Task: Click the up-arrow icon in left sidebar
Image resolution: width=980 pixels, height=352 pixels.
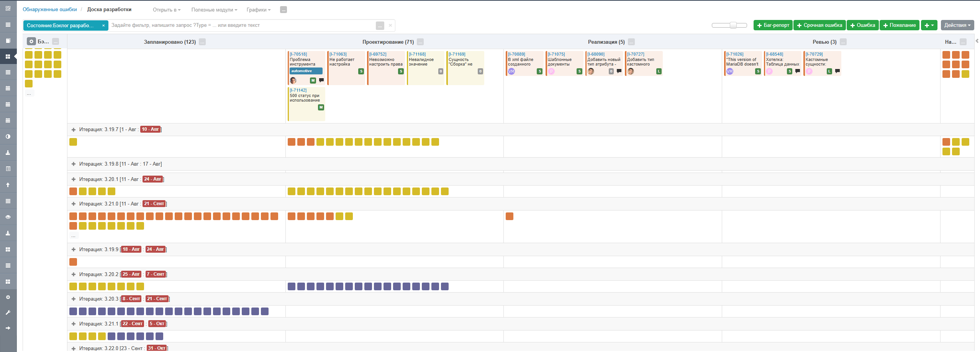Action: tap(8, 185)
